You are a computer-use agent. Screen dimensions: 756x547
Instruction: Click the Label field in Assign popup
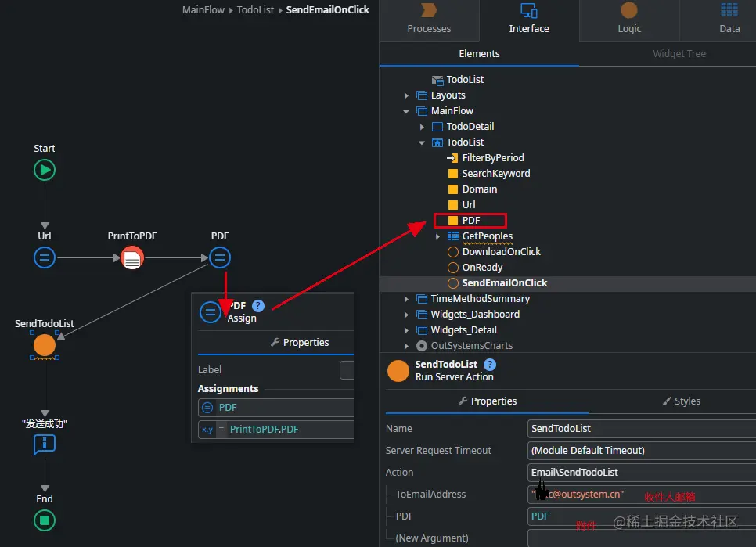tap(347, 370)
